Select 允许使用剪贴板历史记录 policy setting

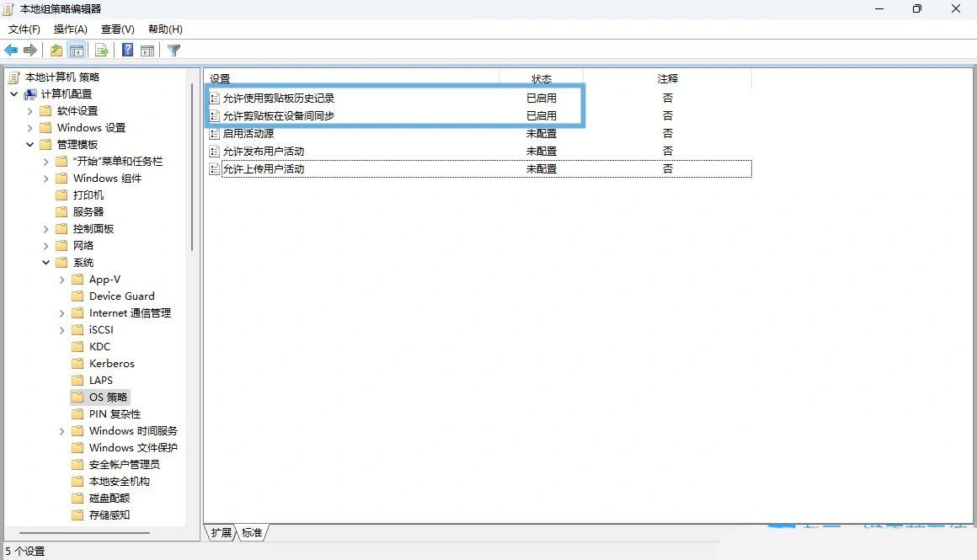pyautogui.click(x=278, y=98)
